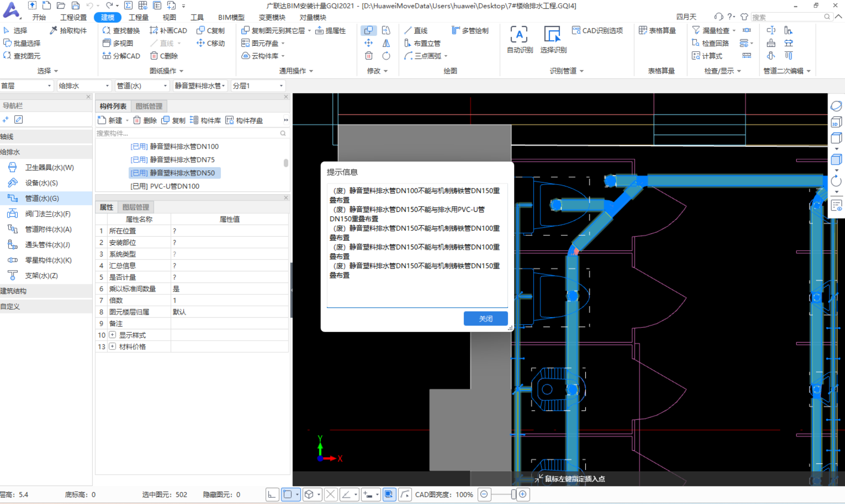Viewport: 845px width, 504px height.
Task: Select 静音塑料排水管DN100 in component list
Action: pyautogui.click(x=174, y=147)
